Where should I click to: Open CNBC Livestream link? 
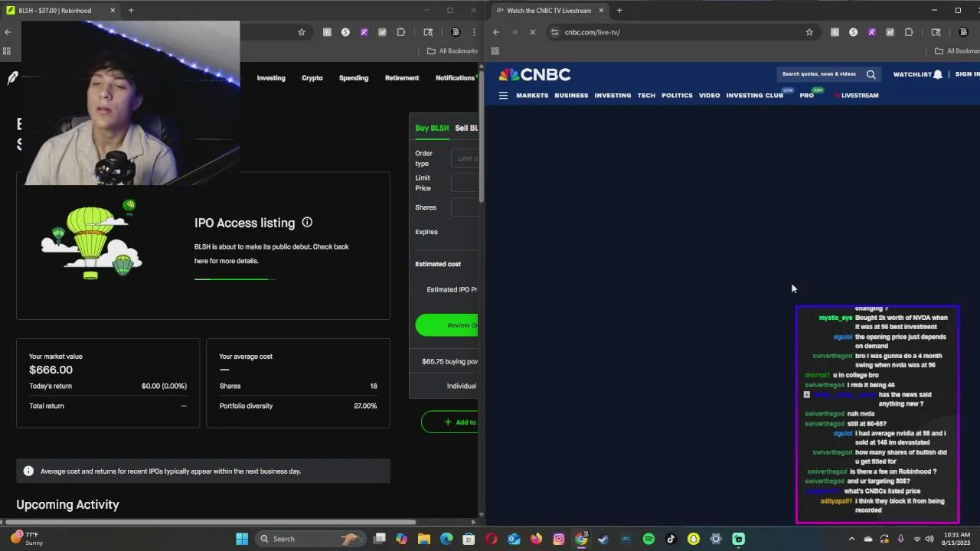coord(857,96)
